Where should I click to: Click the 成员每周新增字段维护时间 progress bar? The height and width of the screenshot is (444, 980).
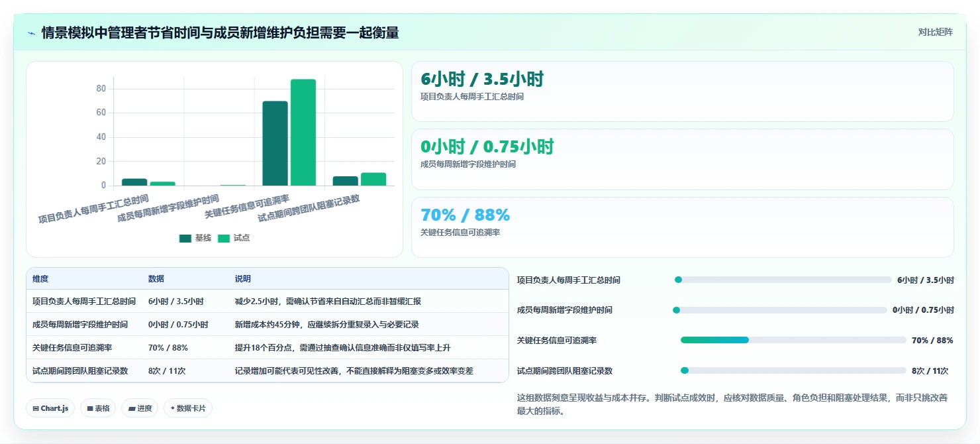780,310
